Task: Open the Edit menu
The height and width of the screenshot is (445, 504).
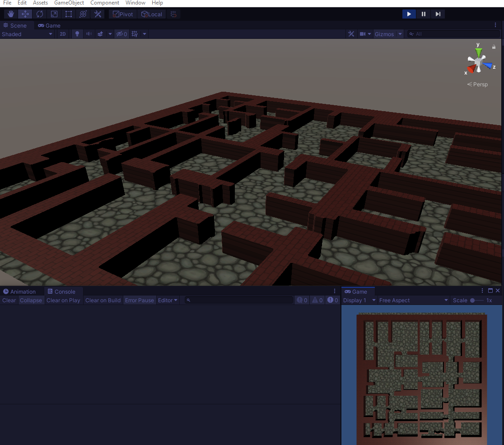Action: 22,3
